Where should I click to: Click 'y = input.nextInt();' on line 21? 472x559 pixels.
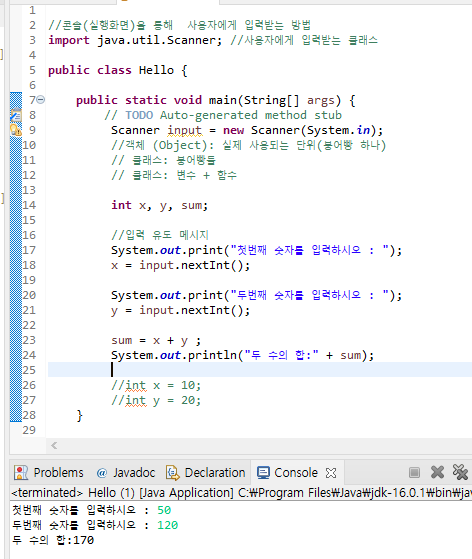[180, 311]
